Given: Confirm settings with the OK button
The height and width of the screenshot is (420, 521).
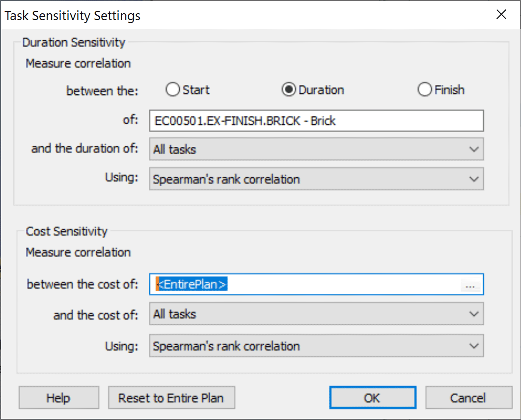Looking at the screenshot, I should coord(372,397).
